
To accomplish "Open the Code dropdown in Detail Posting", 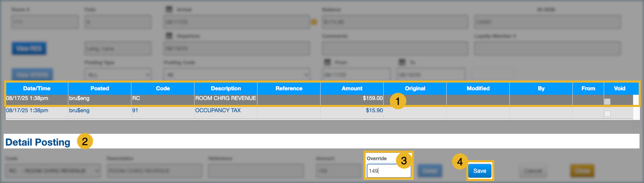I will pyautogui.click(x=53, y=171).
